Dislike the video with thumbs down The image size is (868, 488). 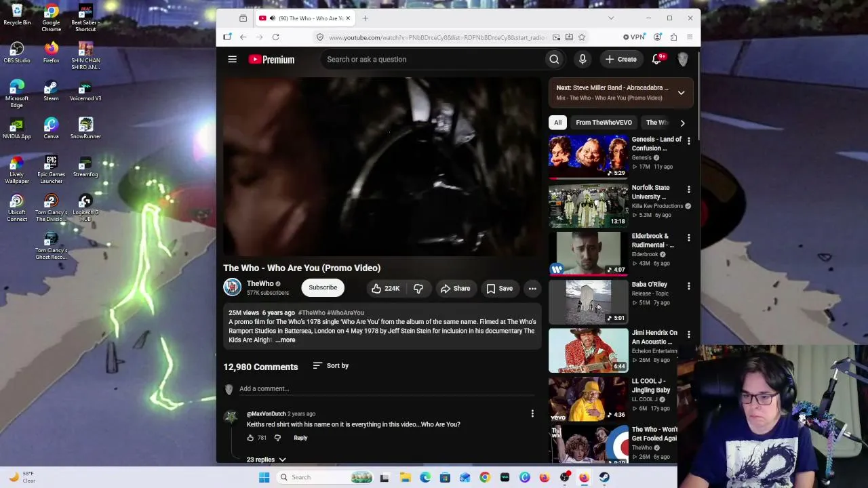point(418,289)
